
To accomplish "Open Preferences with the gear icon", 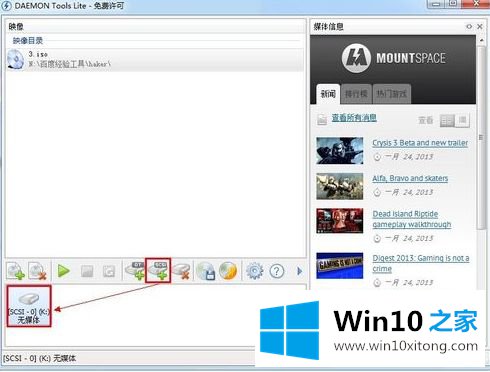I will (x=255, y=271).
